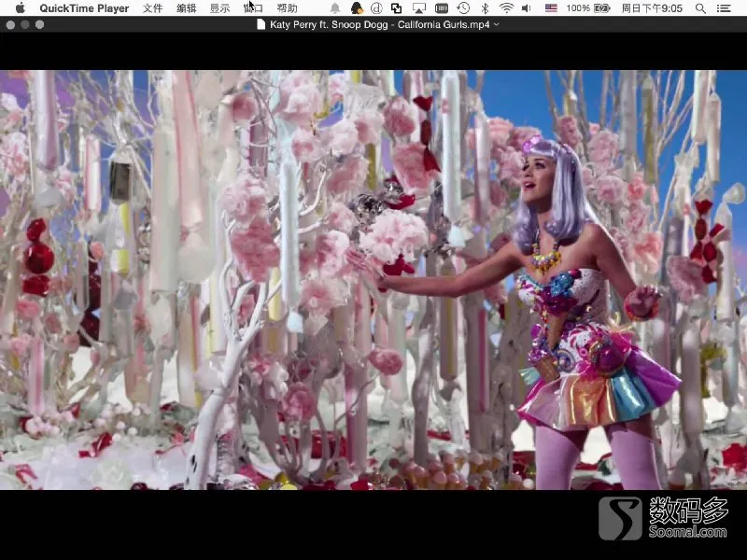Open the Wi-Fi menu
The image size is (747, 560).
506,8
